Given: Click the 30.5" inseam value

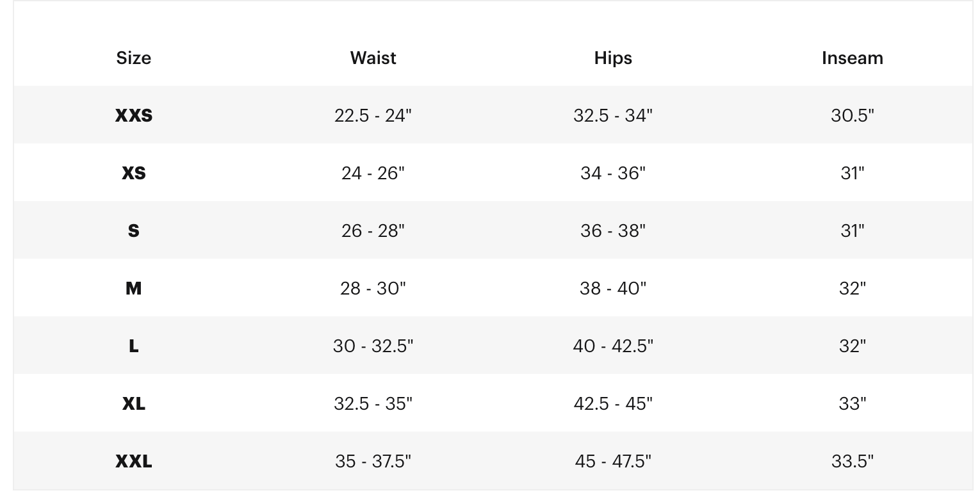Looking at the screenshot, I should tap(852, 115).
